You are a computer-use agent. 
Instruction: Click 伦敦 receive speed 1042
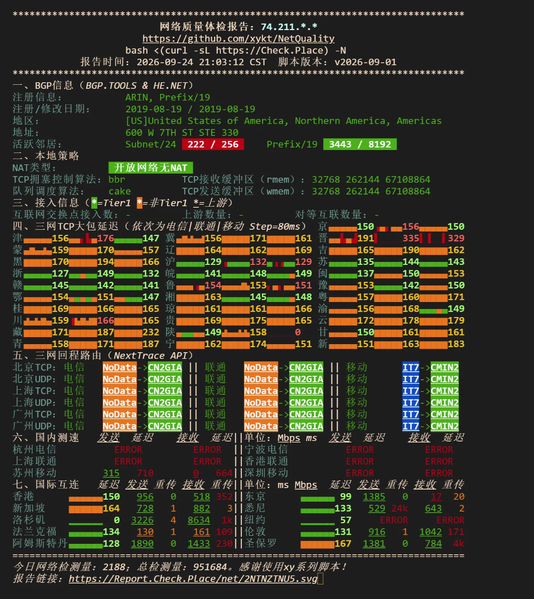coord(430,532)
